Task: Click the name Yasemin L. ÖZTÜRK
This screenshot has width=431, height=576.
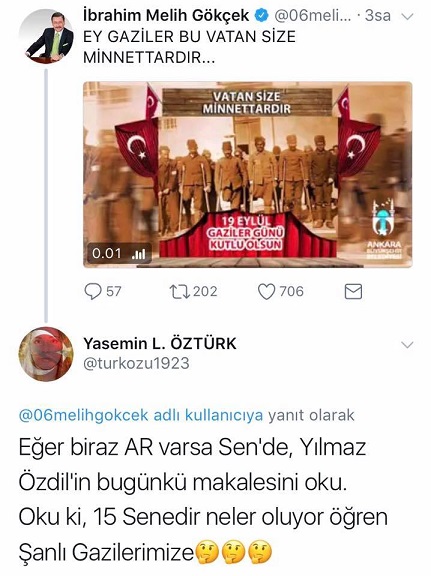Action: tap(160, 343)
